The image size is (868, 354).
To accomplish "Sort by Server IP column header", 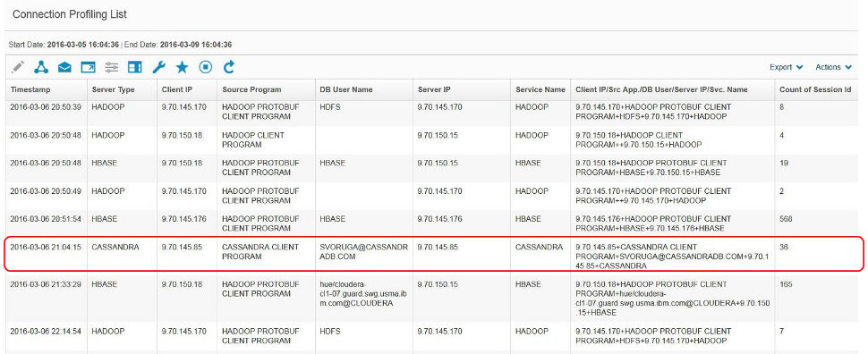I will pos(462,89).
